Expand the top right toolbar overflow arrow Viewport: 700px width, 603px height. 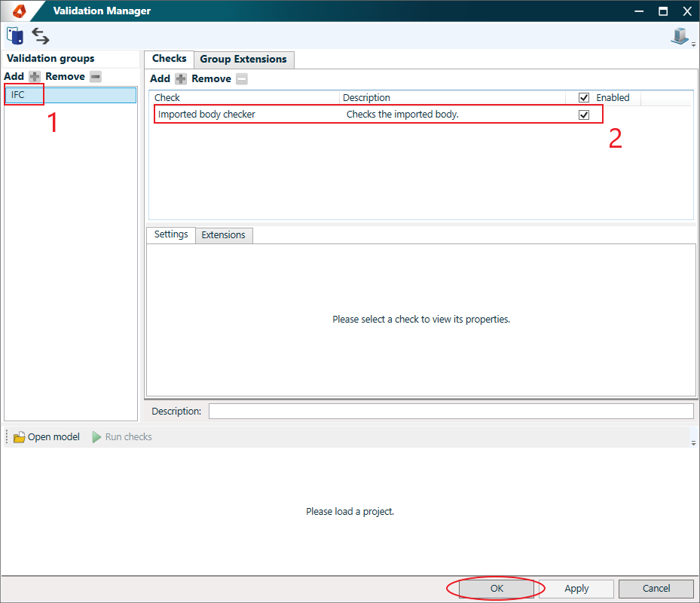tap(693, 44)
